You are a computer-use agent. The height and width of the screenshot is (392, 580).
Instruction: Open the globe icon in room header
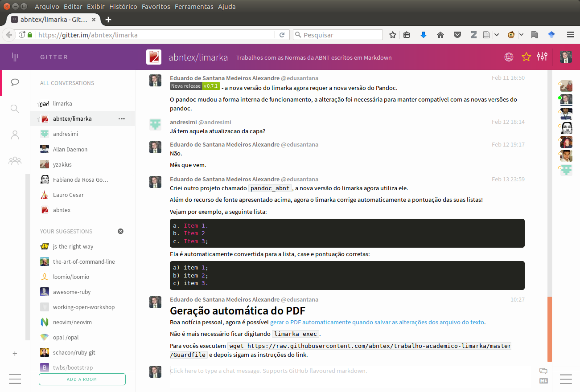click(x=509, y=57)
